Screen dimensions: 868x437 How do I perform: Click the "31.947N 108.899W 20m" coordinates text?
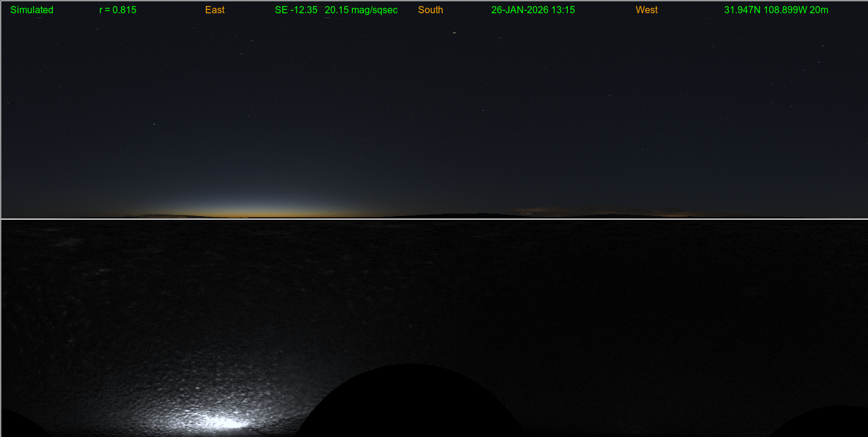[x=776, y=10]
